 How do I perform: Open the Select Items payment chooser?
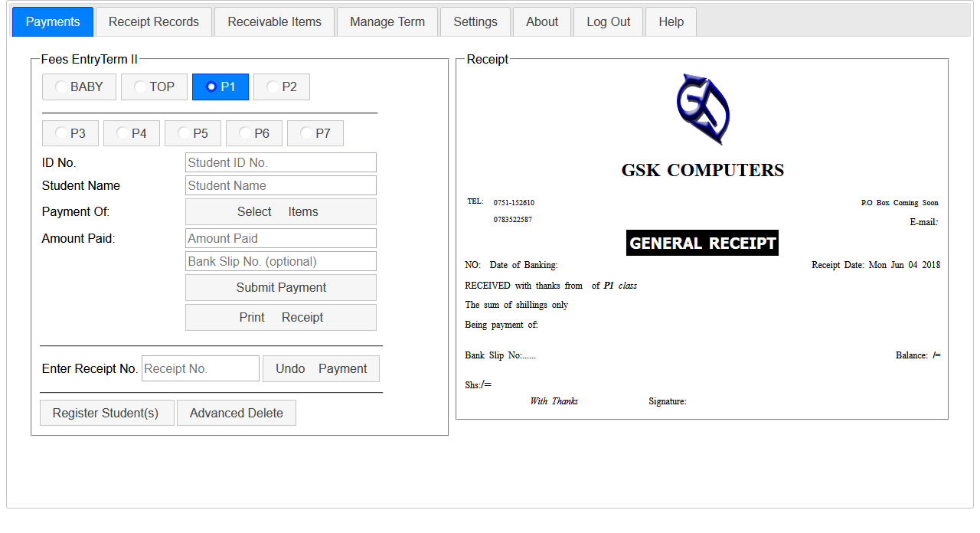tap(280, 212)
